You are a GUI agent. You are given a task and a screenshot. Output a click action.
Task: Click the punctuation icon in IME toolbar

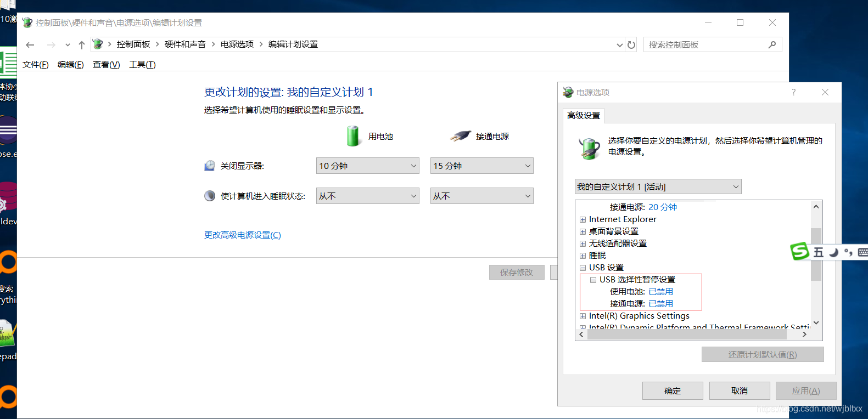click(849, 252)
